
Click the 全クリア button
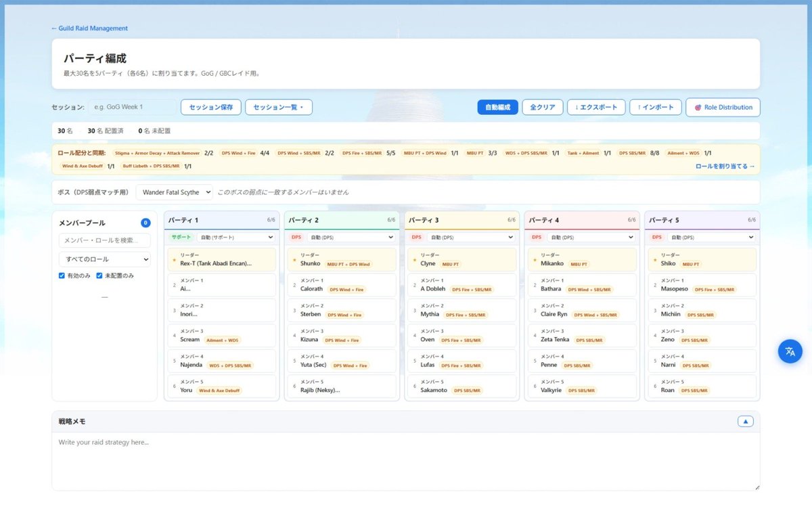click(543, 107)
